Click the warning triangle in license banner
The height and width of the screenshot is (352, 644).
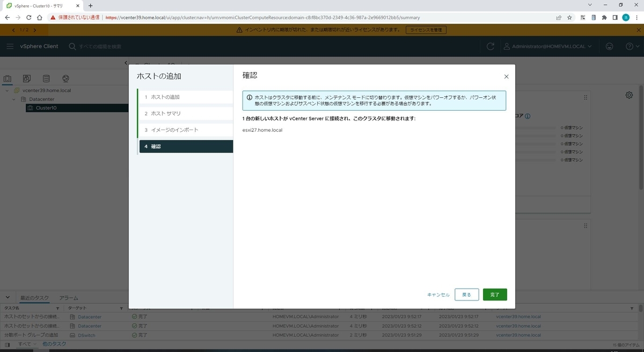coord(239,30)
